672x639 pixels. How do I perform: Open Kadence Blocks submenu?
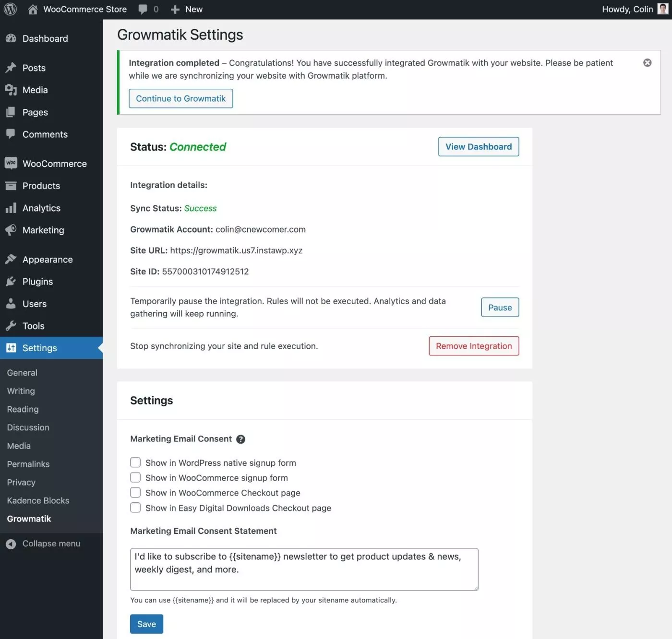tap(38, 500)
